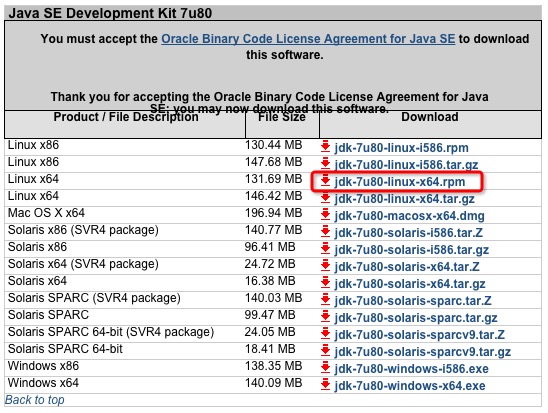Click download icon next to jdk-7u80-windows-i586.exe
Screen dimensions: 548x413
(325, 368)
